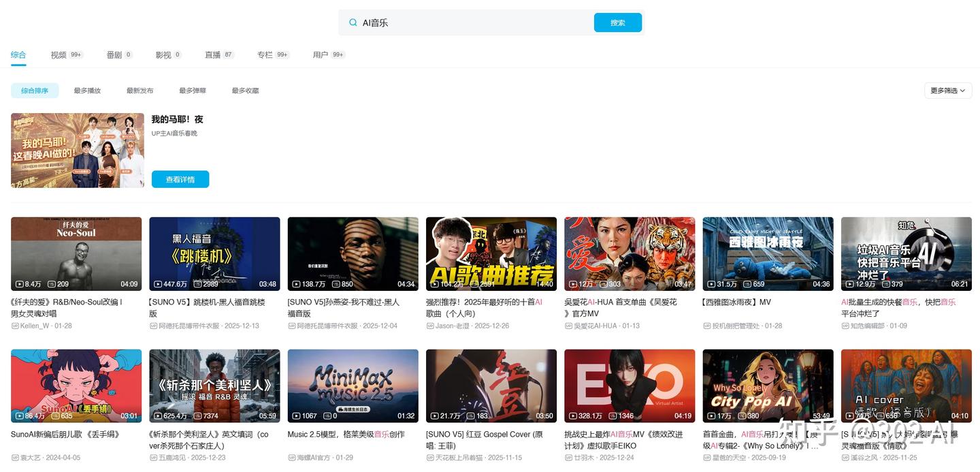Click title AI批量生成的快餐音乐
This screenshot has width=980, height=472.
898,308
